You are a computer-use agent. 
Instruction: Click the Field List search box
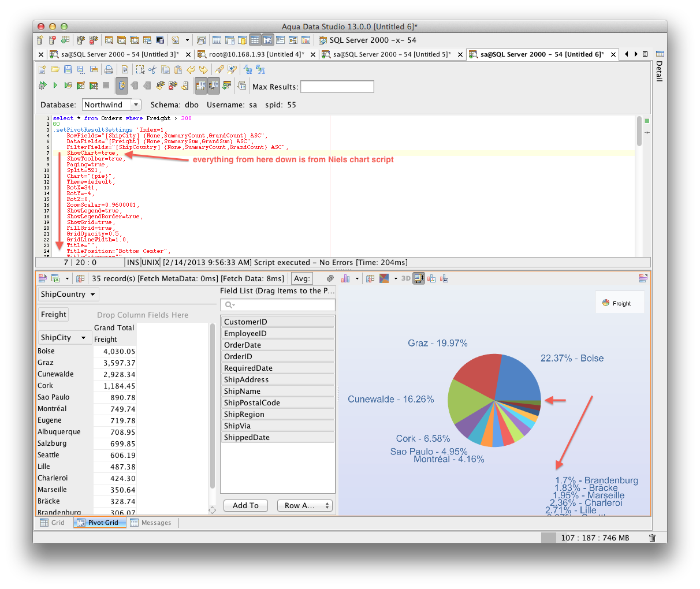tap(278, 305)
